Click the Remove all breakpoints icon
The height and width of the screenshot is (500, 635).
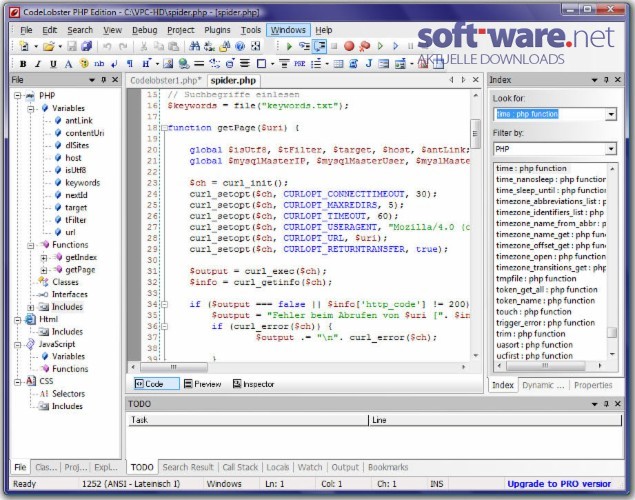pyautogui.click(x=364, y=46)
